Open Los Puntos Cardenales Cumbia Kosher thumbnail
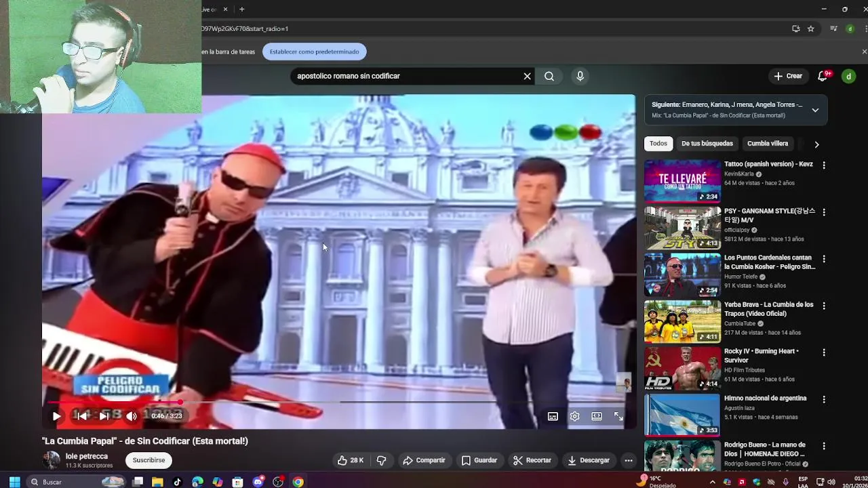 682,274
